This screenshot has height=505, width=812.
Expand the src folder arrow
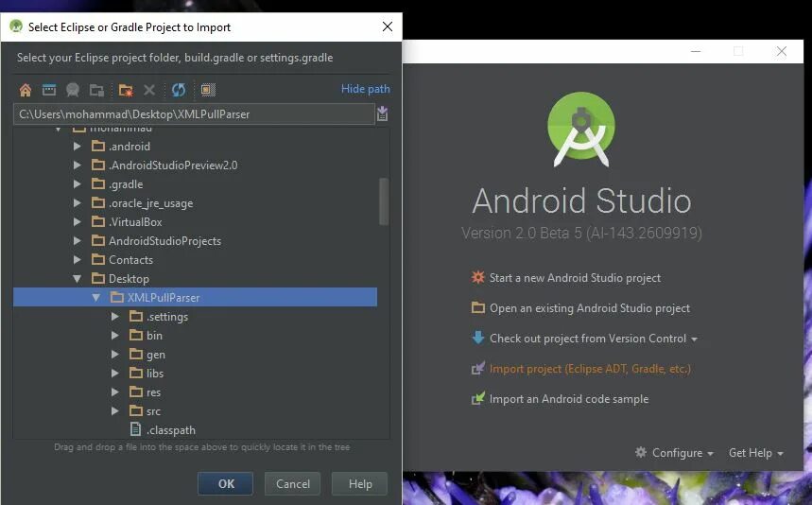click(115, 411)
